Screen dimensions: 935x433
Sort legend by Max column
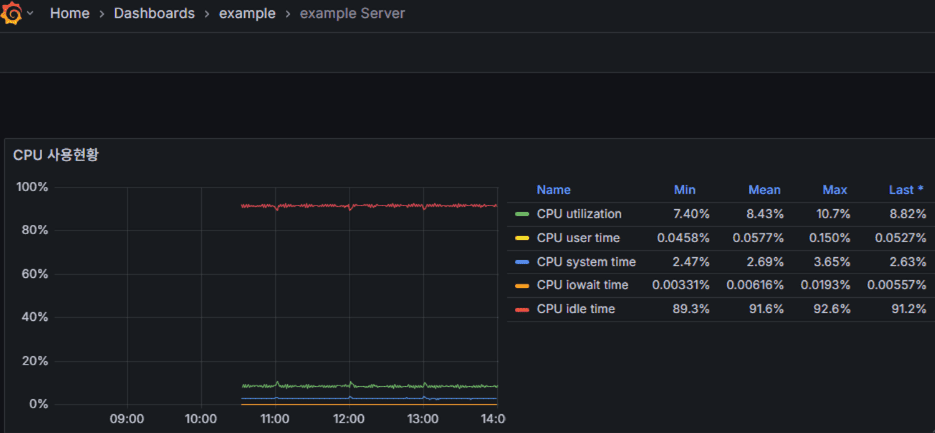[834, 190]
